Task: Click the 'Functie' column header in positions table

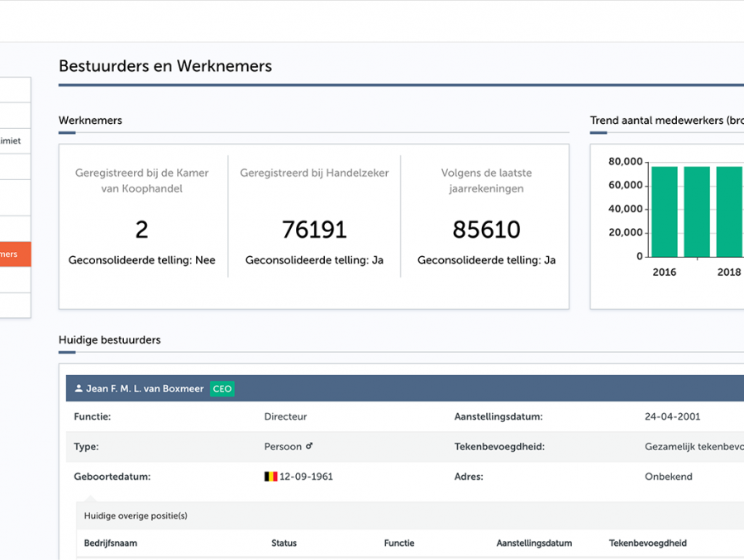Action: (x=399, y=543)
